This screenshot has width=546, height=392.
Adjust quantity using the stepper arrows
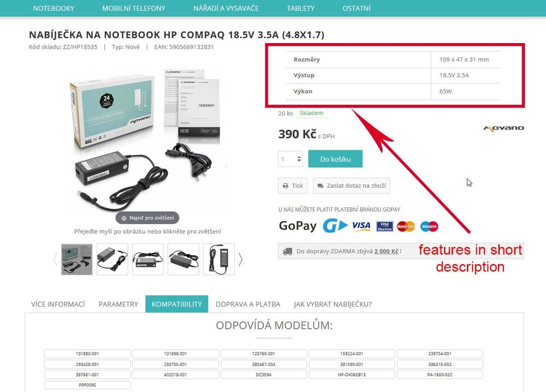[299, 159]
